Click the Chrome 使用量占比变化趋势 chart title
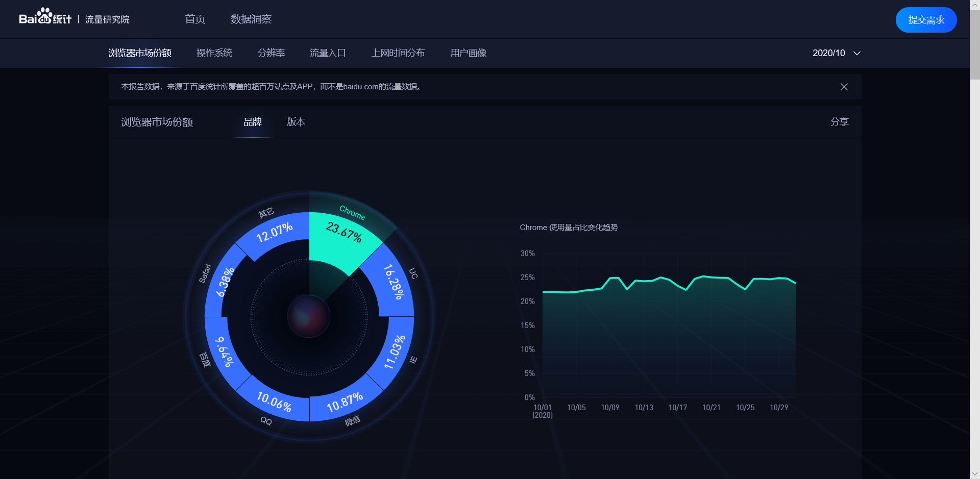This screenshot has height=479, width=980. click(569, 228)
